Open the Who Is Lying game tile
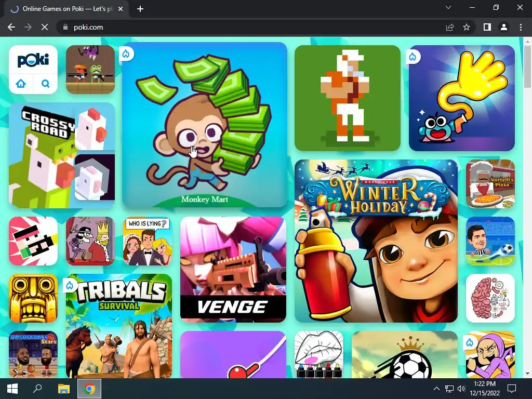 [147, 241]
